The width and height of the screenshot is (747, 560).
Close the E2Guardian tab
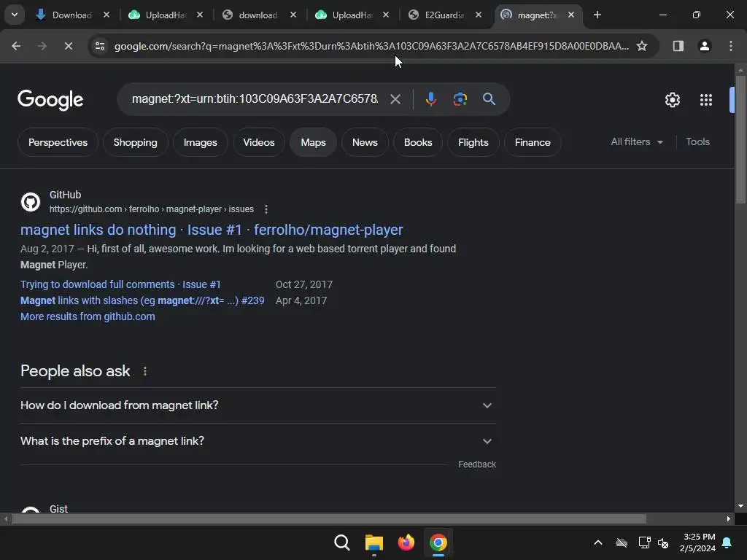(478, 15)
